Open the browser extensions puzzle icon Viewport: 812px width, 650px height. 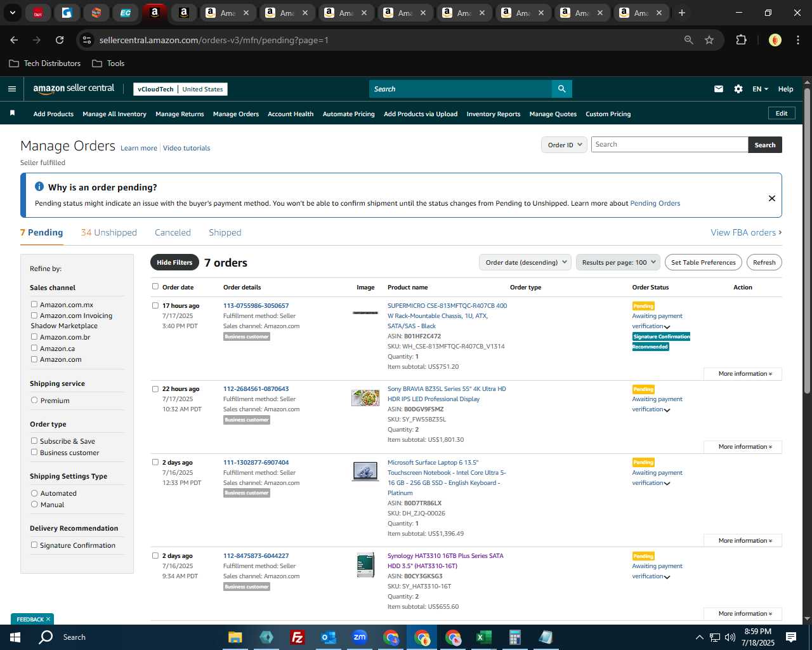(x=741, y=40)
